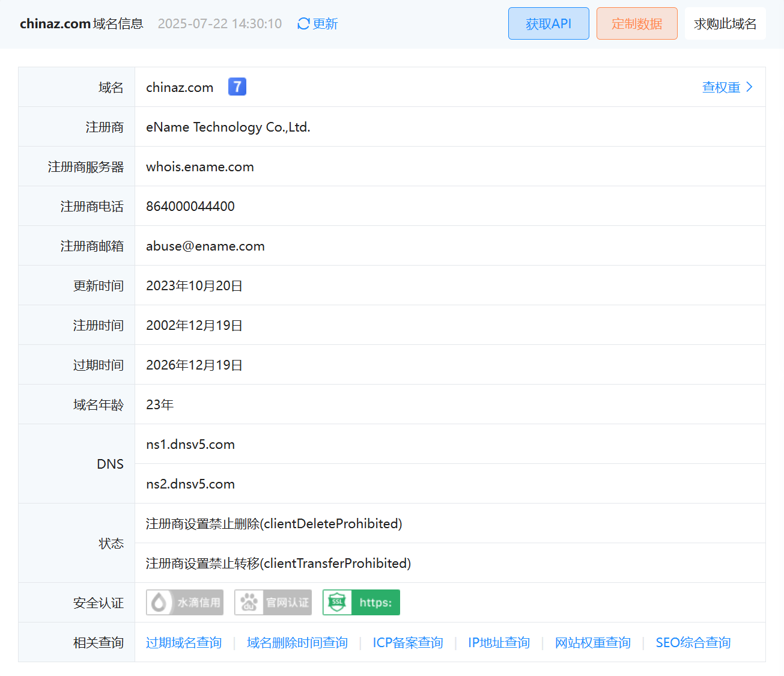This screenshot has height=676, width=784.
Task: Open the SEO综合查询 link
Action: point(693,642)
